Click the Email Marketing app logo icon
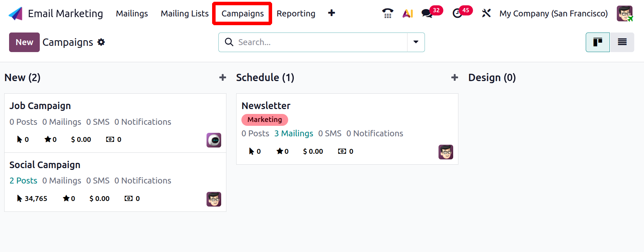Screen dimensions: 644x252 pyautogui.click(x=15, y=14)
